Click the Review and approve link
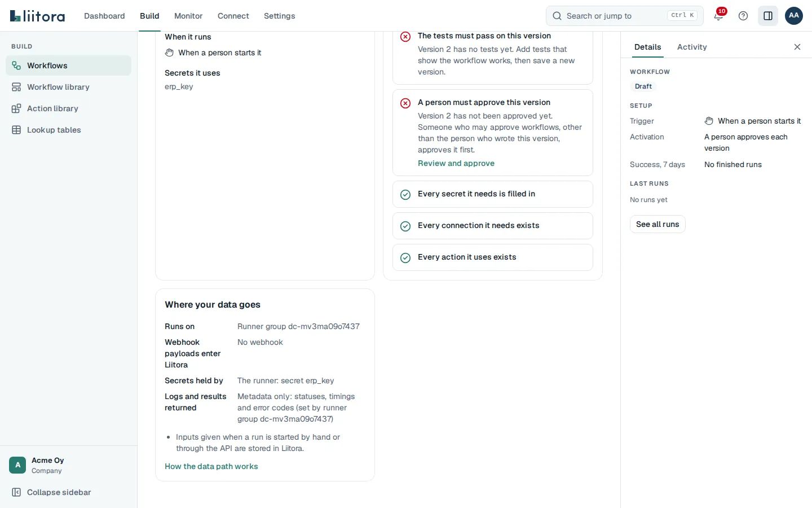This screenshot has width=812, height=508. point(456,163)
